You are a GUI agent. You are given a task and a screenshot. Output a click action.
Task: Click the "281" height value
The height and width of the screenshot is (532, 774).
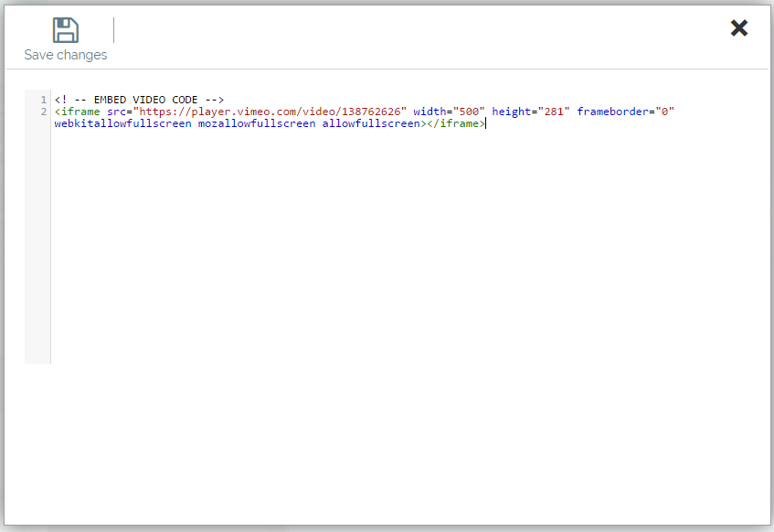click(x=554, y=112)
